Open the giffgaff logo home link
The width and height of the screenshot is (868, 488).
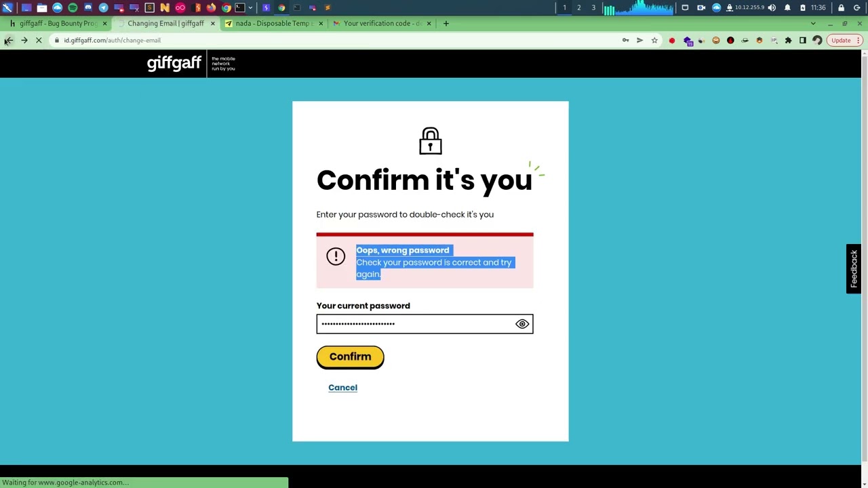tap(174, 63)
